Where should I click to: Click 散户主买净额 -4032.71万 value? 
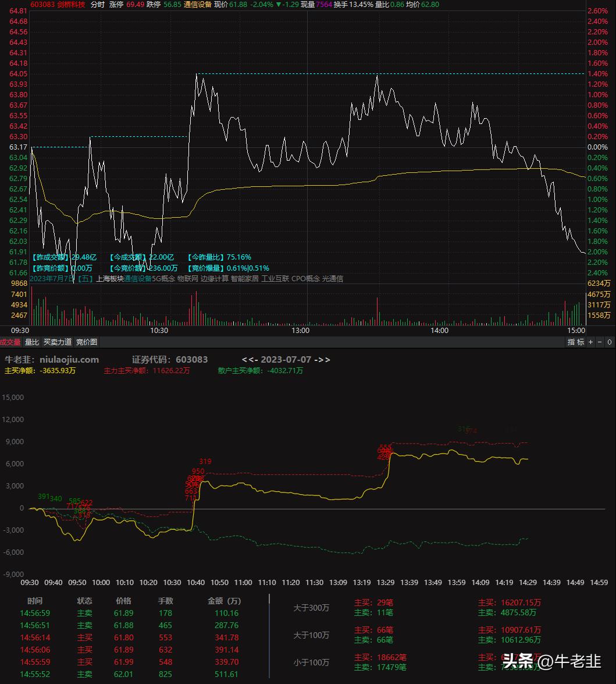[x=260, y=370]
